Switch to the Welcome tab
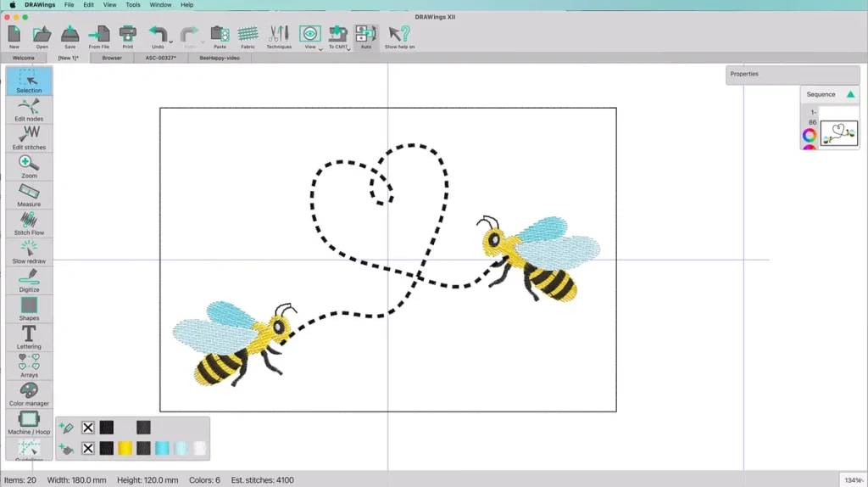The image size is (868, 487). [x=23, y=59]
